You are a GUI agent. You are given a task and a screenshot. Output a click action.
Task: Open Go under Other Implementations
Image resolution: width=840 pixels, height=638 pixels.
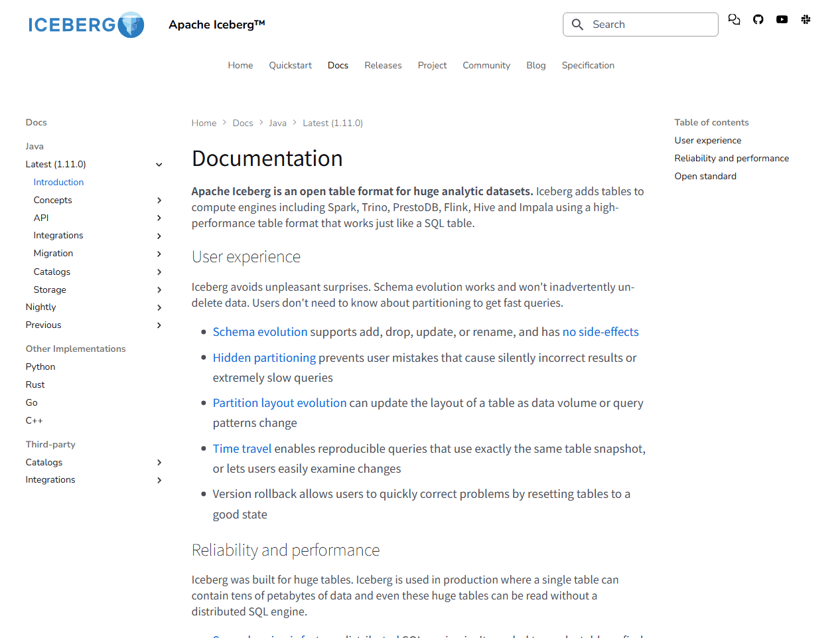(x=31, y=402)
